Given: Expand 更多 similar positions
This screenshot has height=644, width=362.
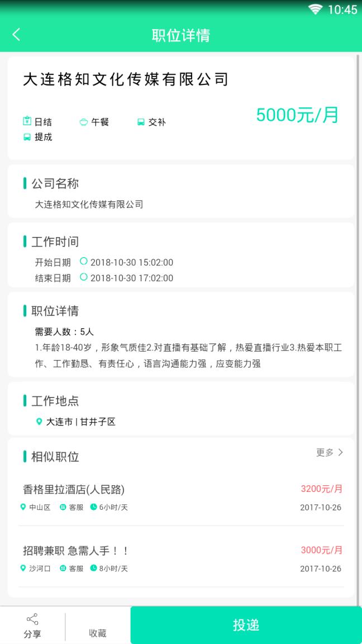Looking at the screenshot, I should pos(330,452).
